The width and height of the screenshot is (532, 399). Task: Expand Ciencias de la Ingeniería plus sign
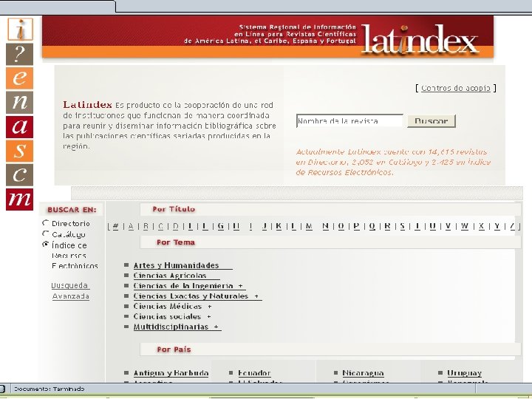(241, 286)
